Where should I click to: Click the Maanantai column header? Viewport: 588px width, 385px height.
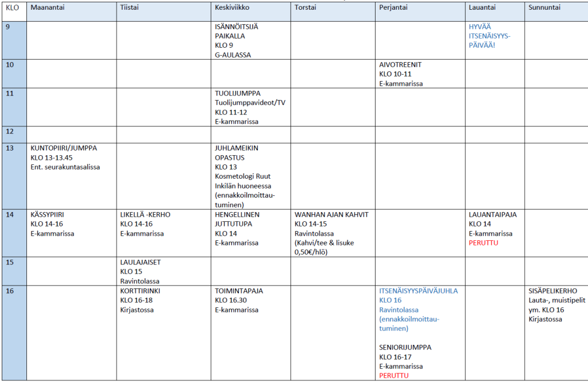point(47,8)
